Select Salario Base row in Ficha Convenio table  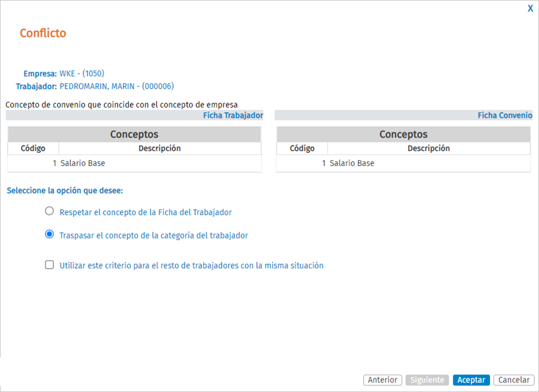pyautogui.click(x=404, y=163)
